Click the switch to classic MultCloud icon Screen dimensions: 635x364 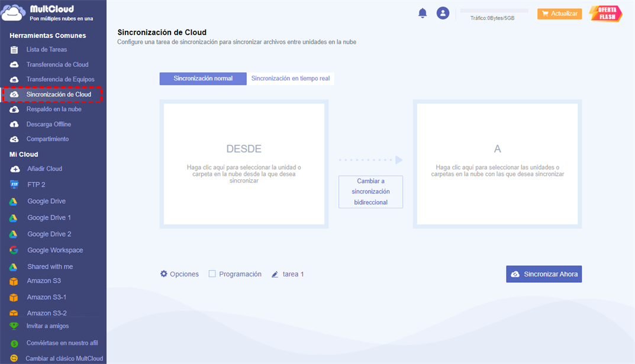pyautogui.click(x=14, y=358)
